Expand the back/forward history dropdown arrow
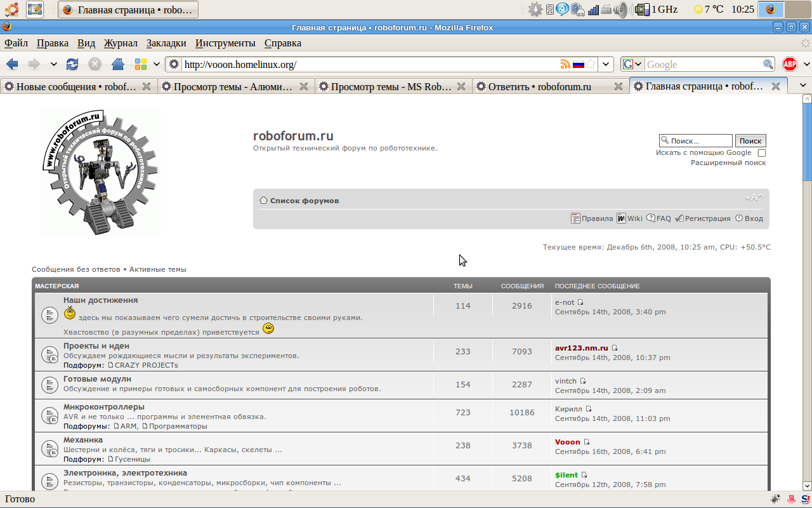 click(x=54, y=64)
